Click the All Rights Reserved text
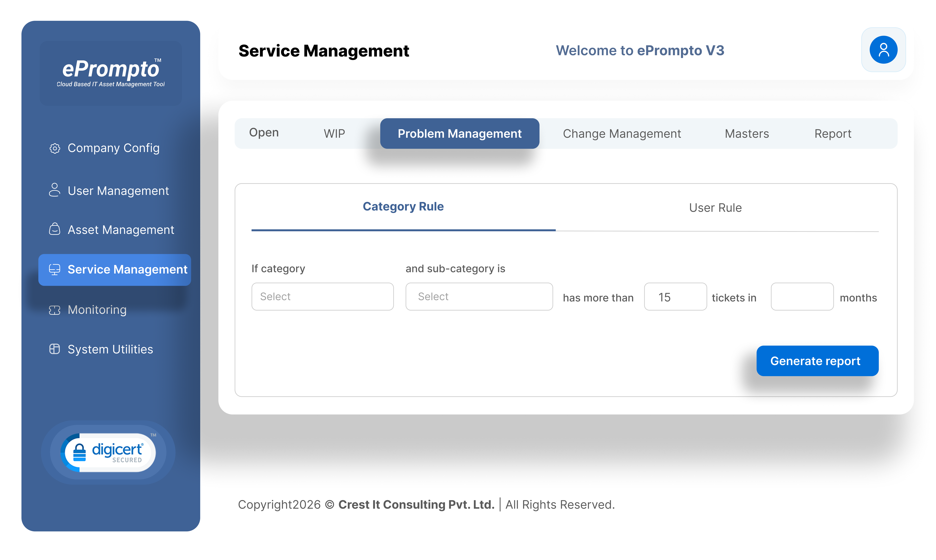 point(560,505)
